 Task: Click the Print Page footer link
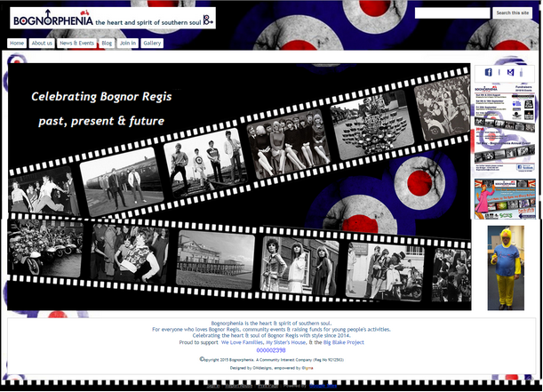click(x=268, y=386)
